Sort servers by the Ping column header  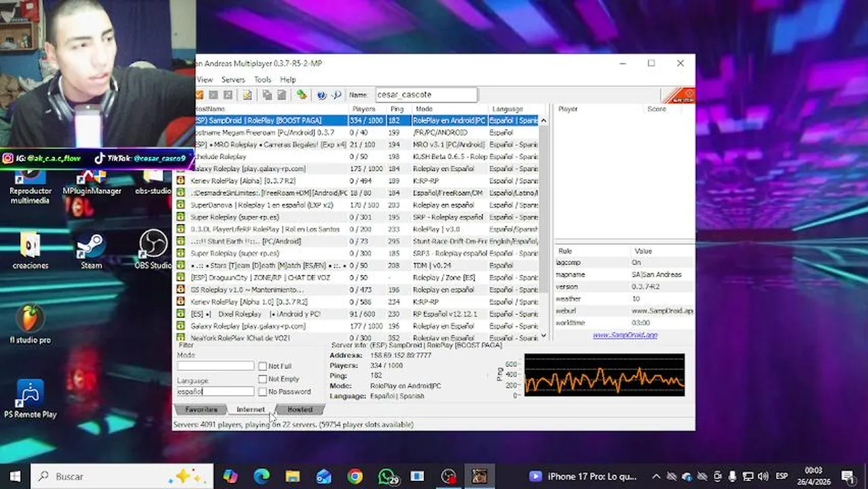click(399, 109)
